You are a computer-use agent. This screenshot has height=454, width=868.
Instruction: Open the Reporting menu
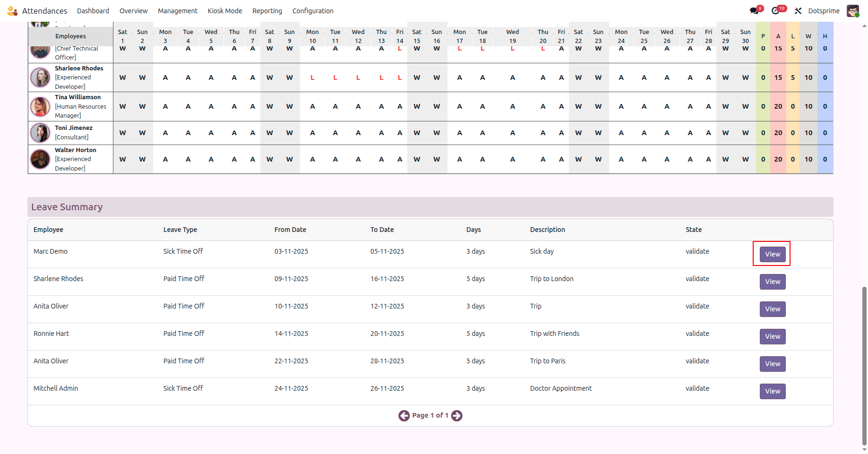pyautogui.click(x=267, y=10)
